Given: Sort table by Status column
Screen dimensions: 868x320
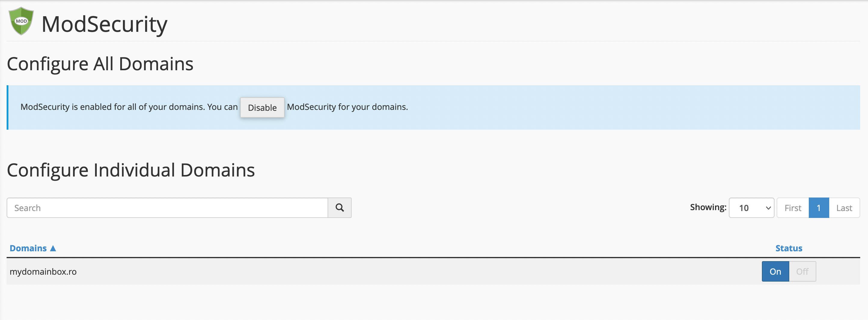Looking at the screenshot, I should pos(788,248).
